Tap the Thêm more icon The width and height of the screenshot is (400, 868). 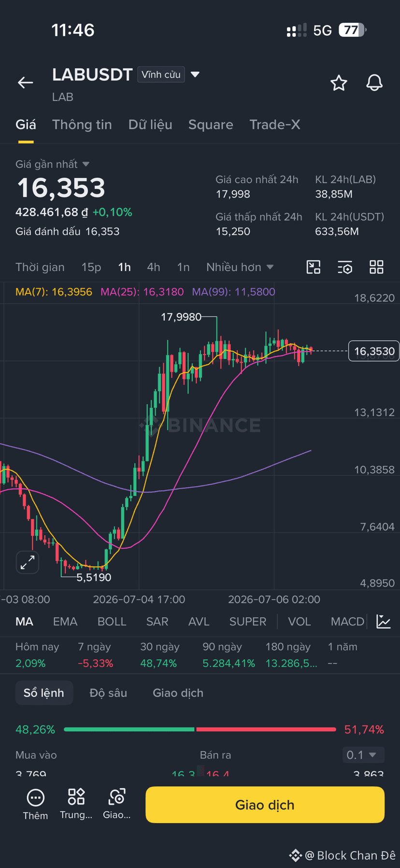[x=35, y=804]
